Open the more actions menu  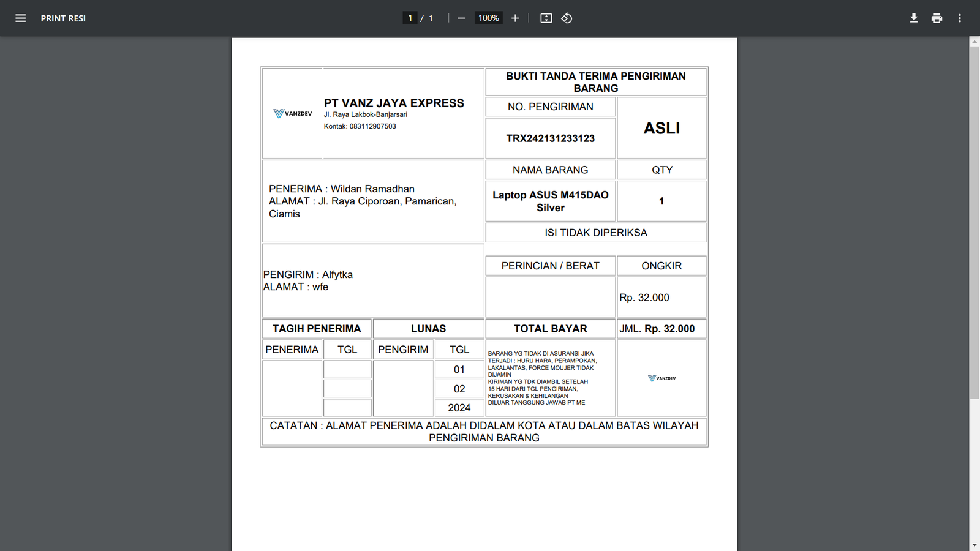click(x=960, y=18)
